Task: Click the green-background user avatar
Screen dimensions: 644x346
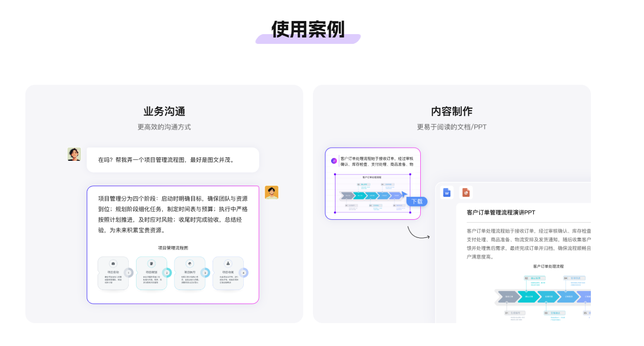Action: click(x=74, y=154)
